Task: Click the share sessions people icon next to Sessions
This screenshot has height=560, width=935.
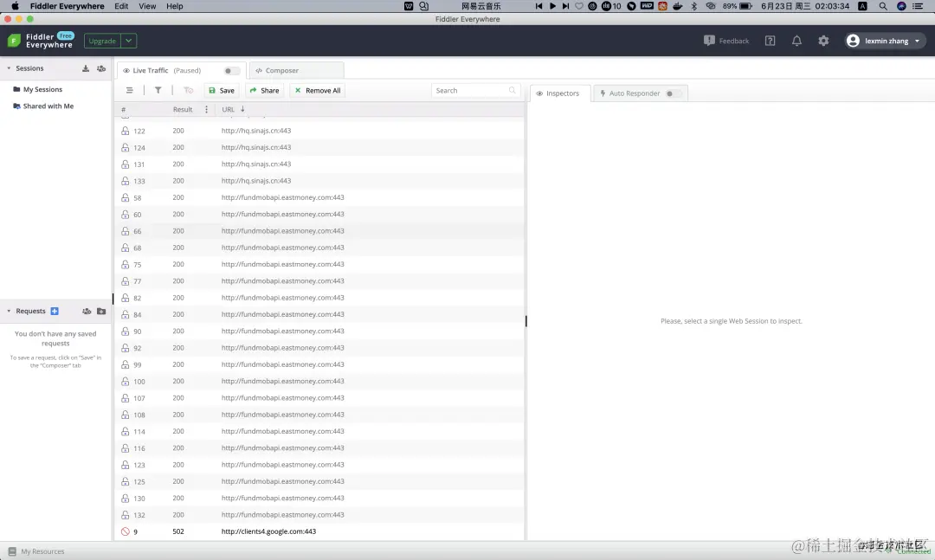Action: pos(101,68)
